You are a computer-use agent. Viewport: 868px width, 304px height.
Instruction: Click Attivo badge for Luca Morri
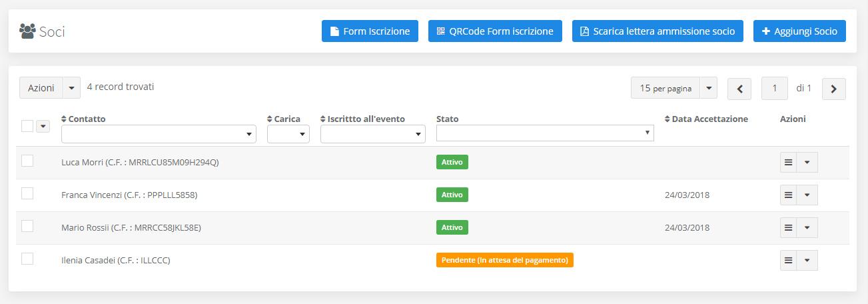click(x=452, y=162)
